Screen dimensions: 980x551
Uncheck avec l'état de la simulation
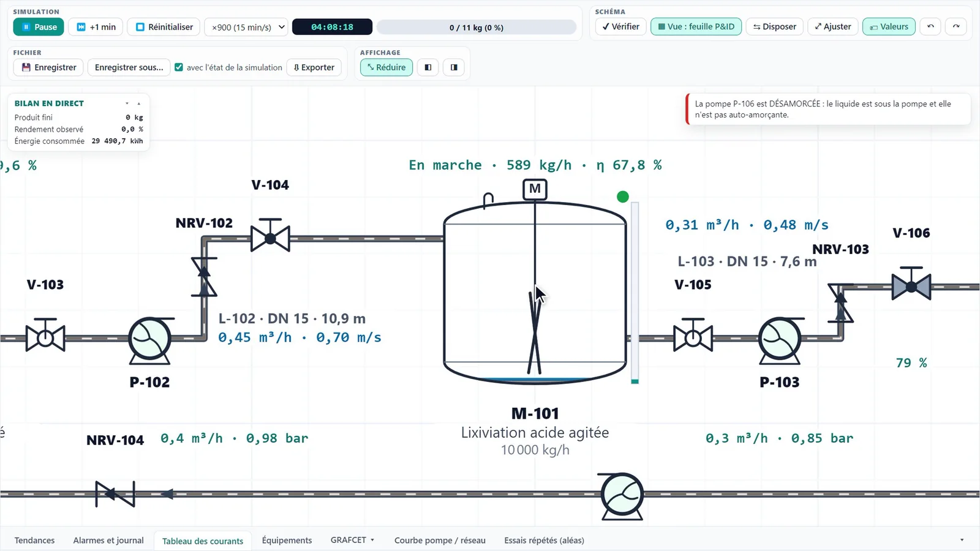(x=179, y=67)
